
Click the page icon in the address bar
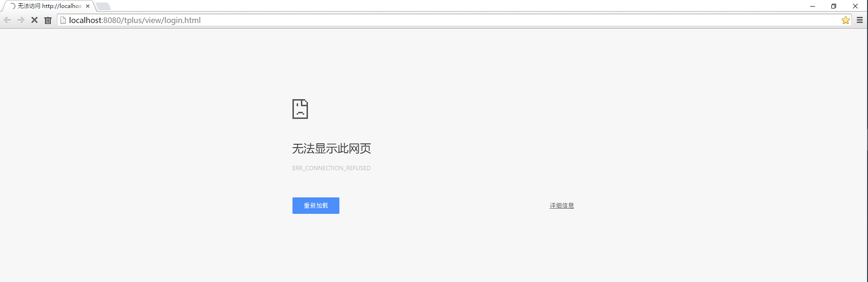pyautogui.click(x=63, y=20)
